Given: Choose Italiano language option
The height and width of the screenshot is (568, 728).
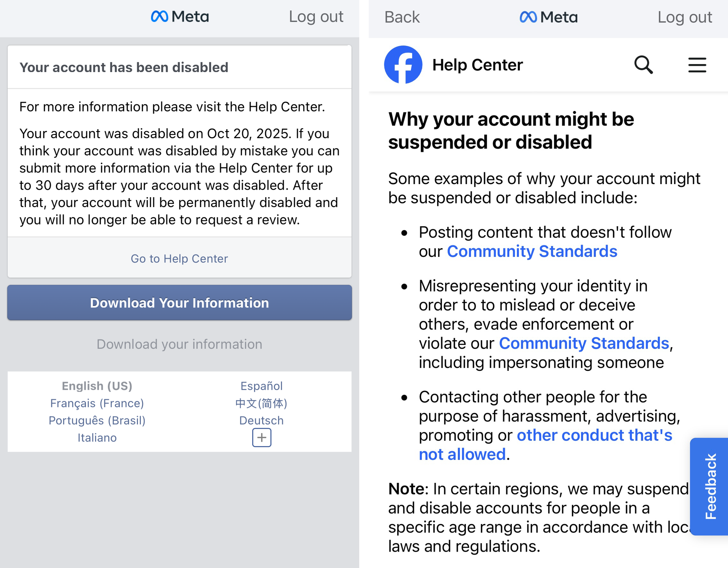Looking at the screenshot, I should [x=97, y=438].
